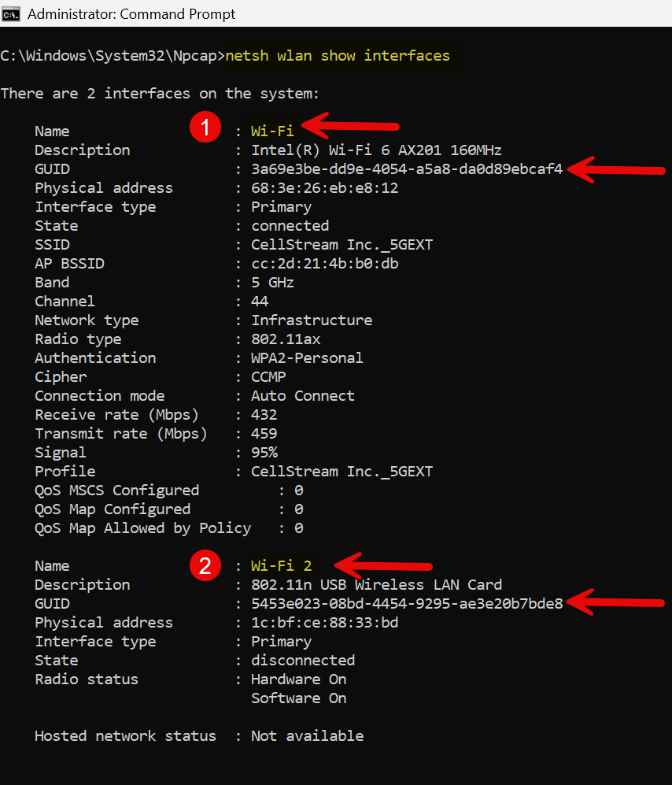The height and width of the screenshot is (785, 672).
Task: Click the highlighted Wi-Fi 2 interface name
Action: pos(281,566)
